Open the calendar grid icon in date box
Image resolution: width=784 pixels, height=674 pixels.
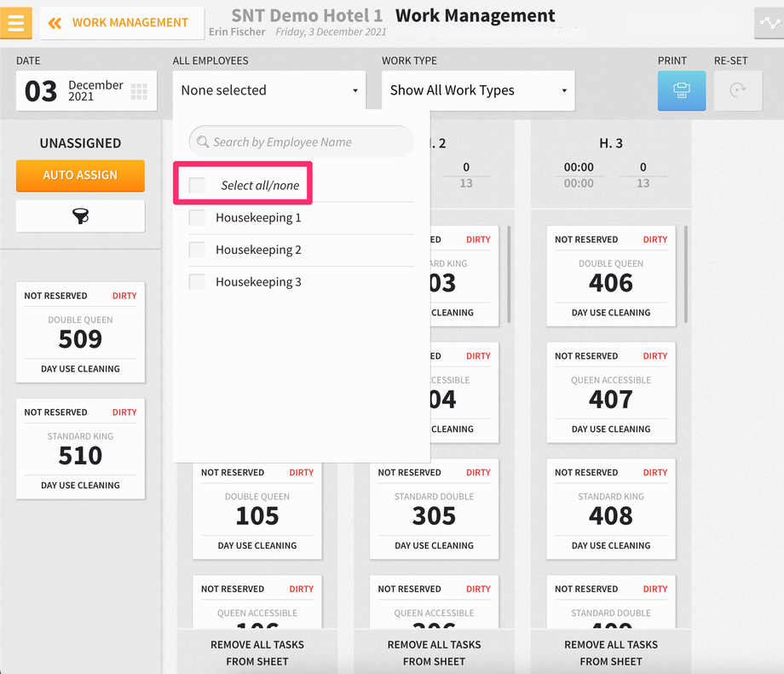point(139,91)
